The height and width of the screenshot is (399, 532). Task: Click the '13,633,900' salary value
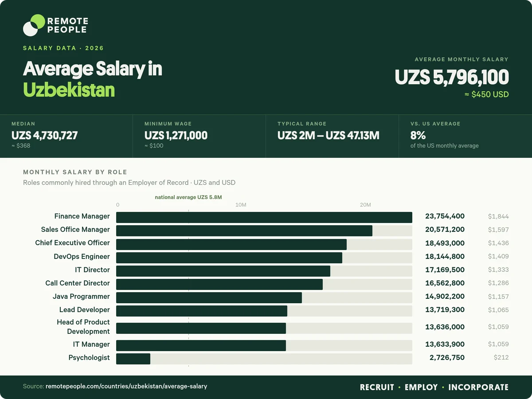[445, 344]
